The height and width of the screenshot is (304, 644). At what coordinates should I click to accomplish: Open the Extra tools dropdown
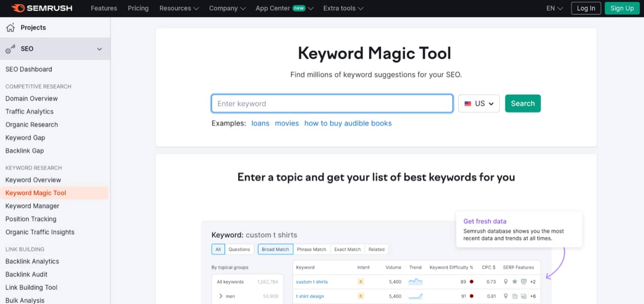point(343,8)
